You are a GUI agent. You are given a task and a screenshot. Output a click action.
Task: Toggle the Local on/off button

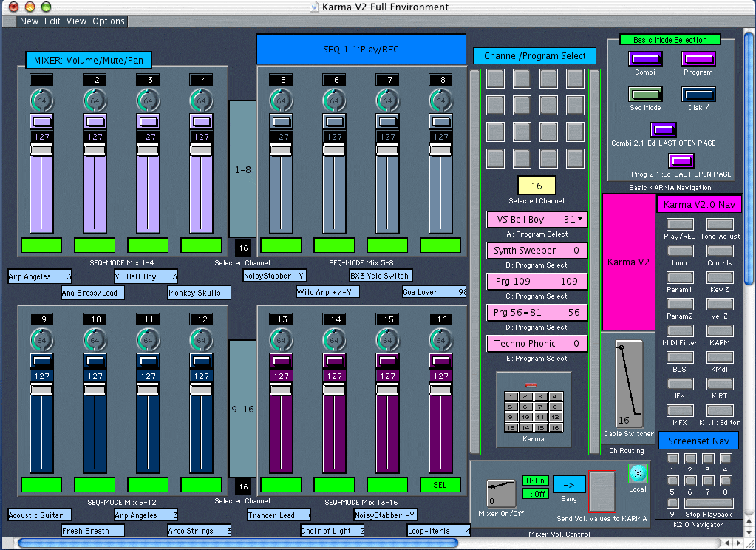(x=637, y=473)
